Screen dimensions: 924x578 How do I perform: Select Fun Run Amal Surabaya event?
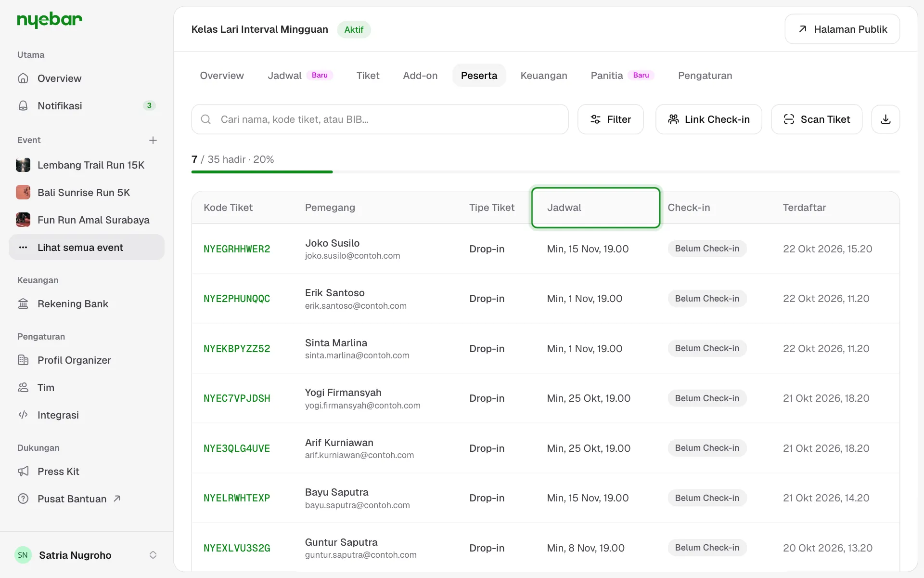(87, 220)
